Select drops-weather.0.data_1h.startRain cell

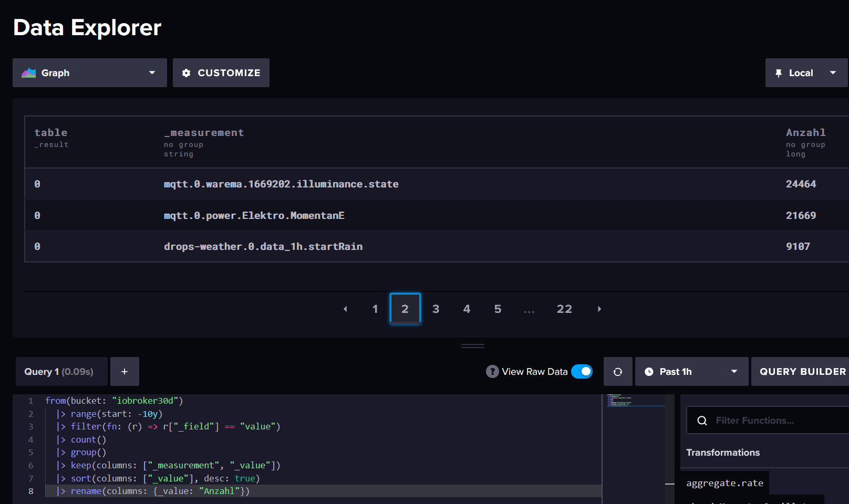[x=263, y=247]
